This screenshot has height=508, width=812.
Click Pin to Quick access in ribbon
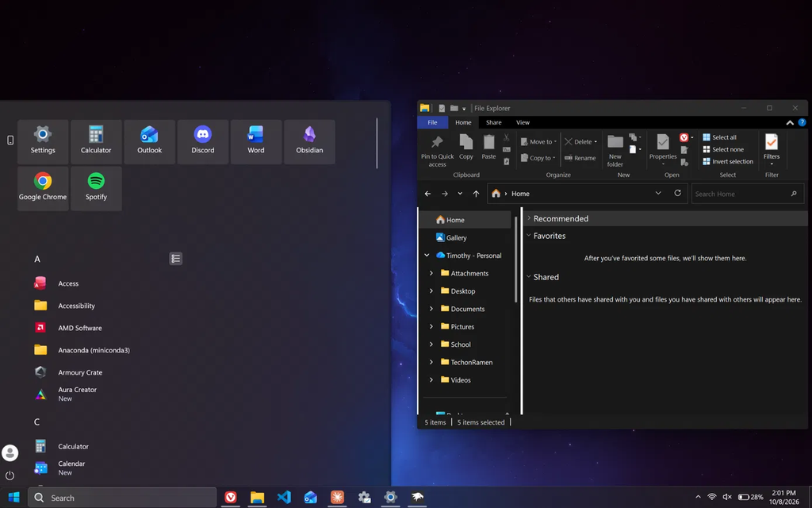click(437, 151)
